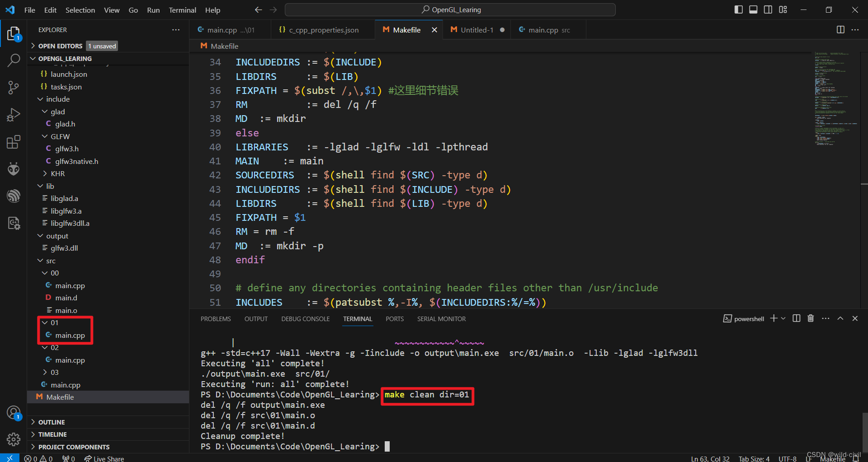
Task: Expand the OPEN EDITORS section
Action: tap(108, 46)
